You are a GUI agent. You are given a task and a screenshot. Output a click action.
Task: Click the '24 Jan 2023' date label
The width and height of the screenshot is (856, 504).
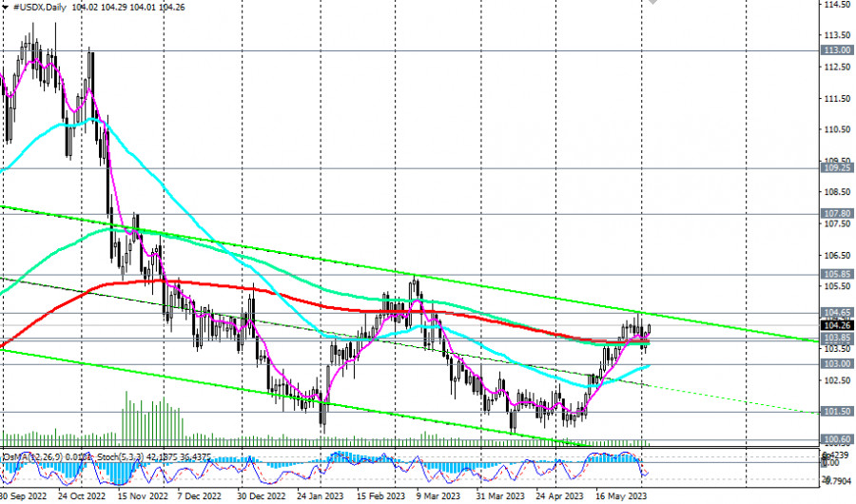point(320,495)
